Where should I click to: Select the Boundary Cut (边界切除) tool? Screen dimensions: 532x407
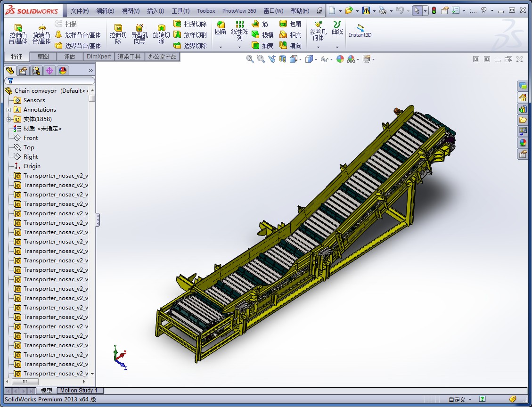[190, 45]
